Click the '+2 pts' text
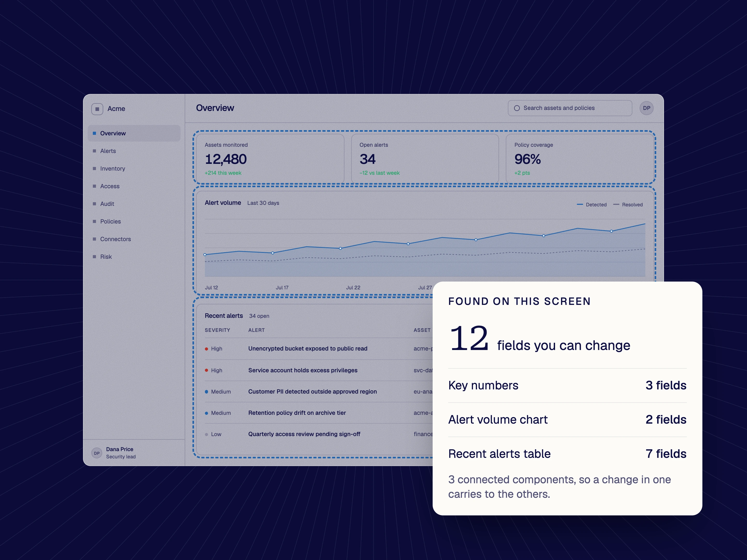Image resolution: width=747 pixels, height=560 pixels. click(522, 173)
